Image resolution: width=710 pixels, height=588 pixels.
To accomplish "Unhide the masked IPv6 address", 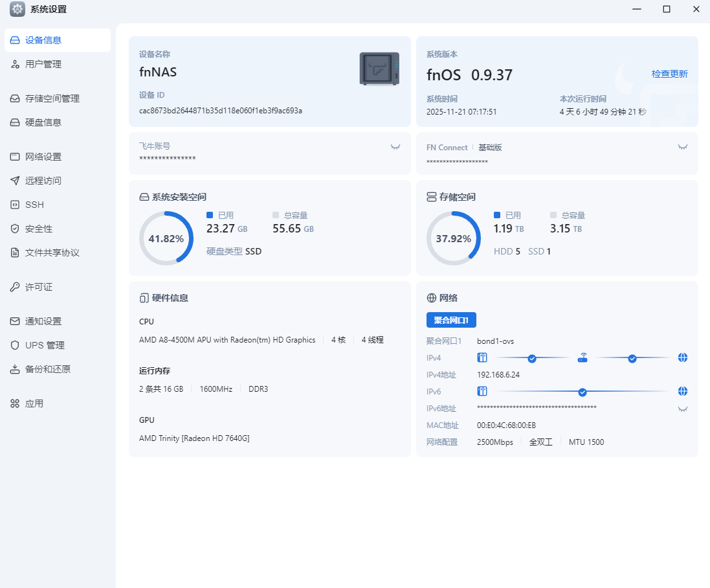I will pos(682,409).
